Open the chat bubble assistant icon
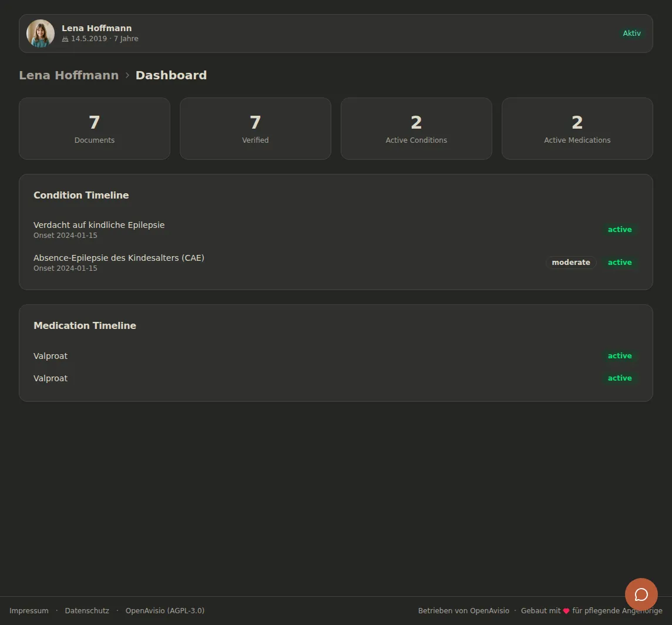 tap(641, 594)
